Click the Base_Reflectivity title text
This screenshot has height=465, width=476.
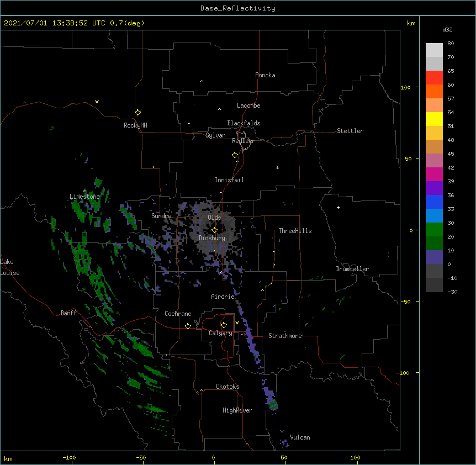click(x=238, y=8)
